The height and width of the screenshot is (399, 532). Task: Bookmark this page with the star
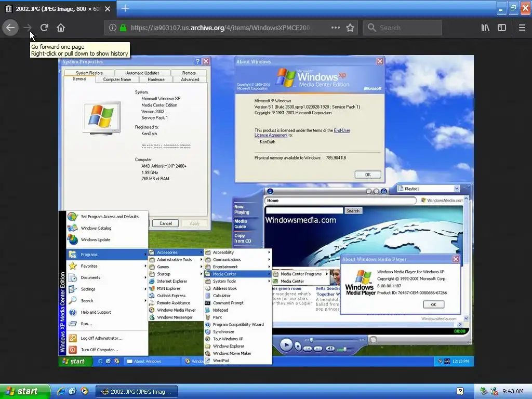click(350, 28)
